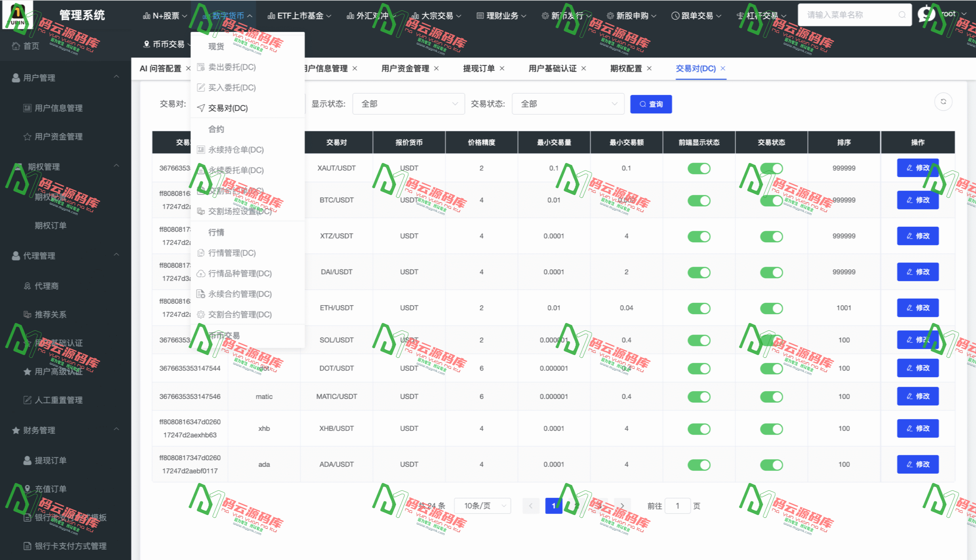The height and width of the screenshot is (560, 976).
Task: Open 充值订单 in the sidebar
Action: pyautogui.click(x=50, y=489)
